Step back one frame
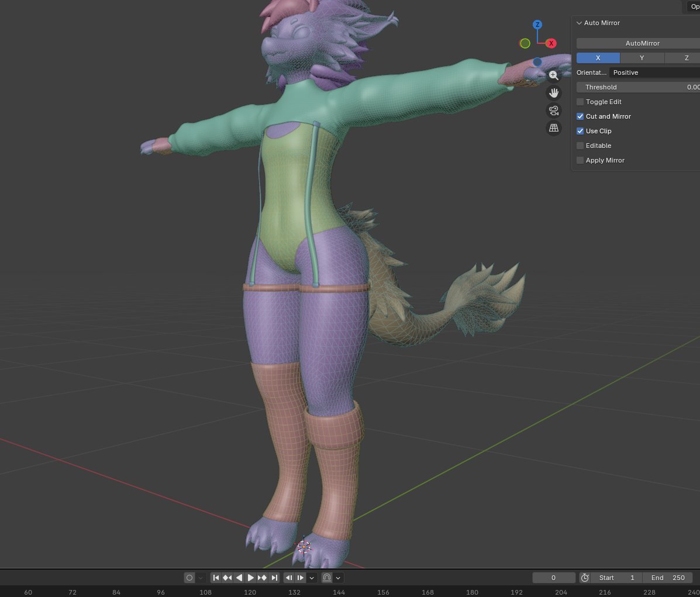 [289, 578]
